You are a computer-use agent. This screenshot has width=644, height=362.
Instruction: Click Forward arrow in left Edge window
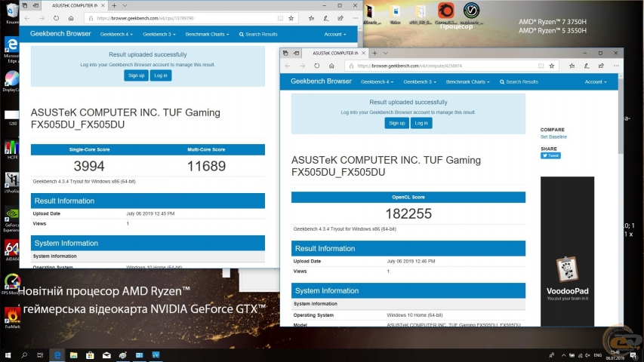coord(42,18)
